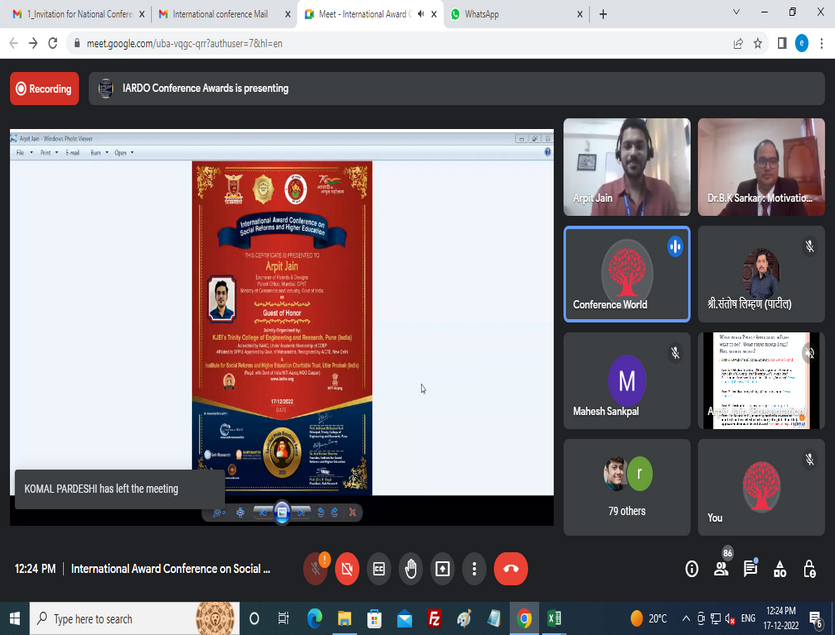Open Chrome side panel icon

coord(782,44)
